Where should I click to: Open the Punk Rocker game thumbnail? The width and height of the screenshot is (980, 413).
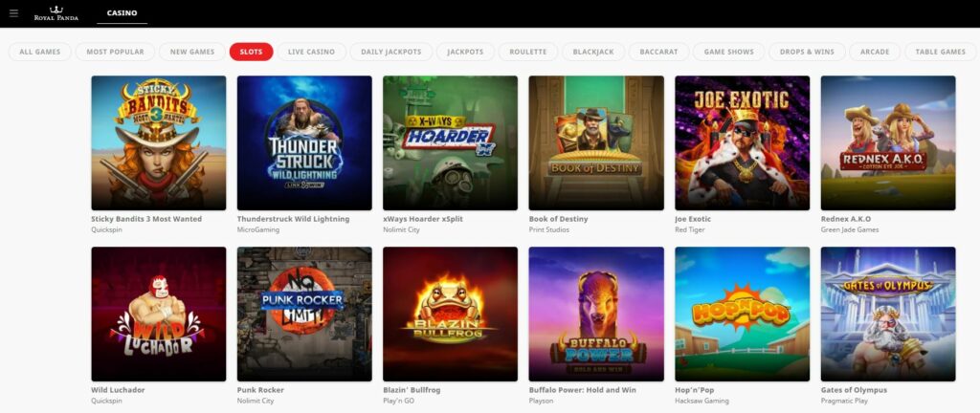pos(304,314)
